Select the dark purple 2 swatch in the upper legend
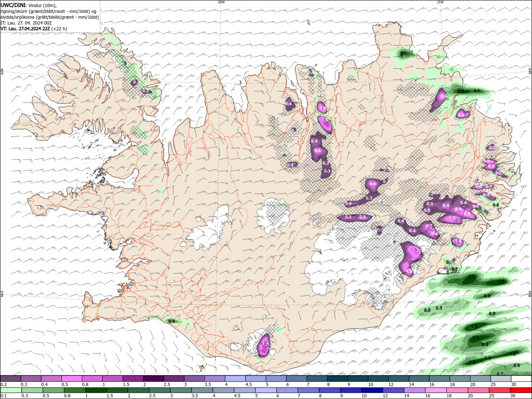532x399 pixels. (x=153, y=378)
